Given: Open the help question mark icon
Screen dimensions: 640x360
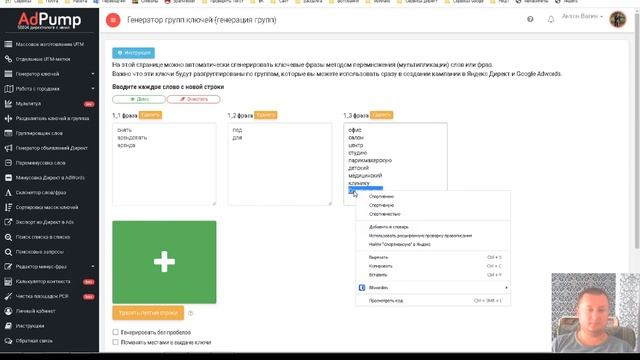Looking at the screenshot, I should pyautogui.click(x=530, y=19).
